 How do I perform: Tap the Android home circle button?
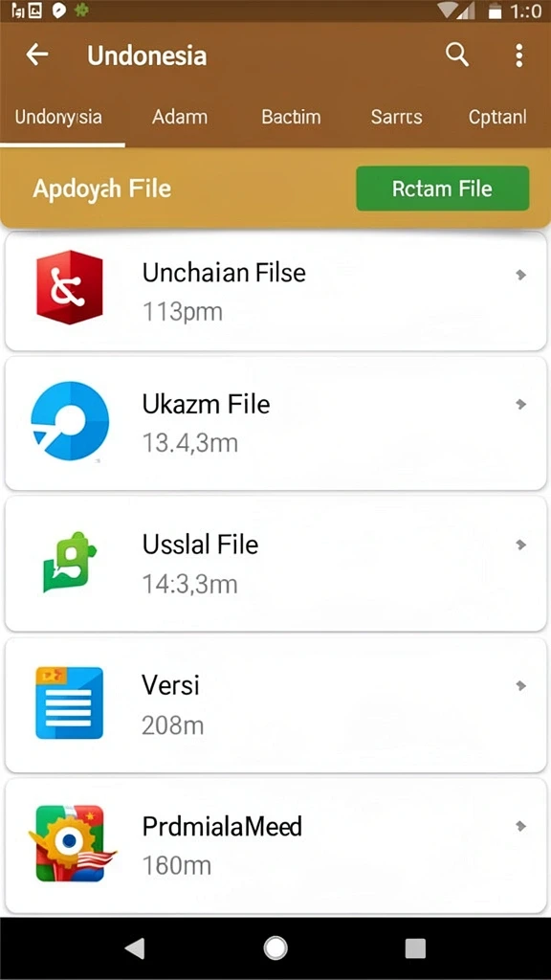pyautogui.click(x=275, y=948)
